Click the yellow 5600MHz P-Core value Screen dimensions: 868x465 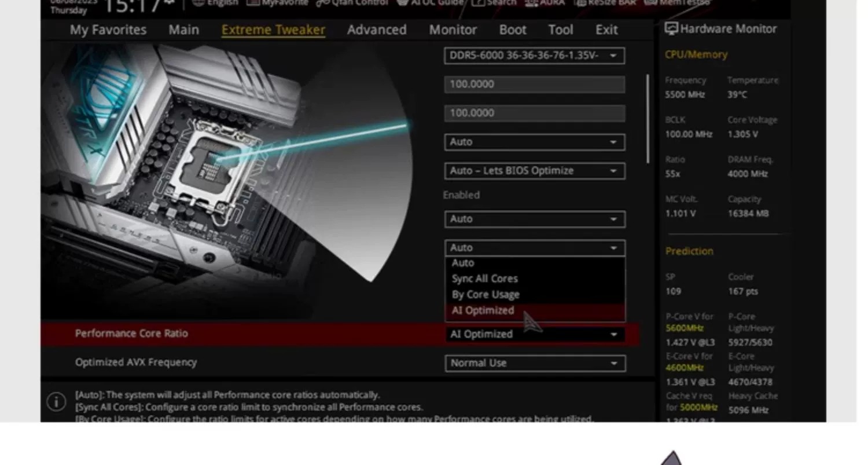coord(685,328)
